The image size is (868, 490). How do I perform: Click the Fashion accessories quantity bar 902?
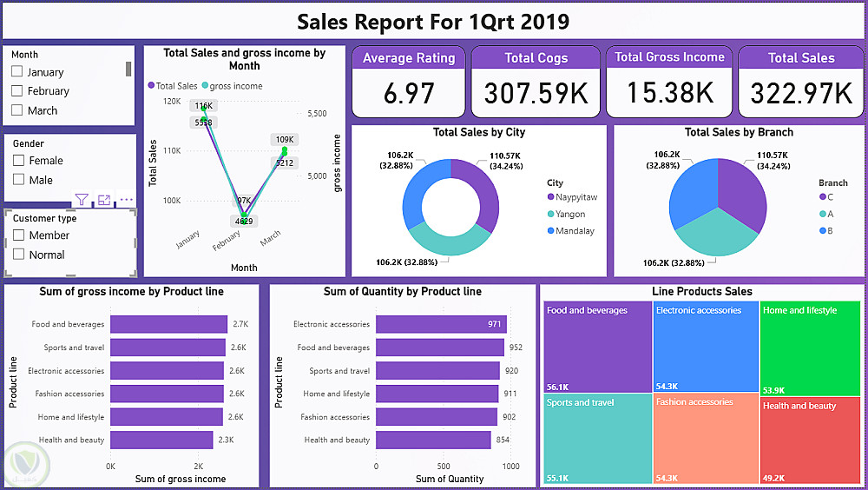coord(437,417)
